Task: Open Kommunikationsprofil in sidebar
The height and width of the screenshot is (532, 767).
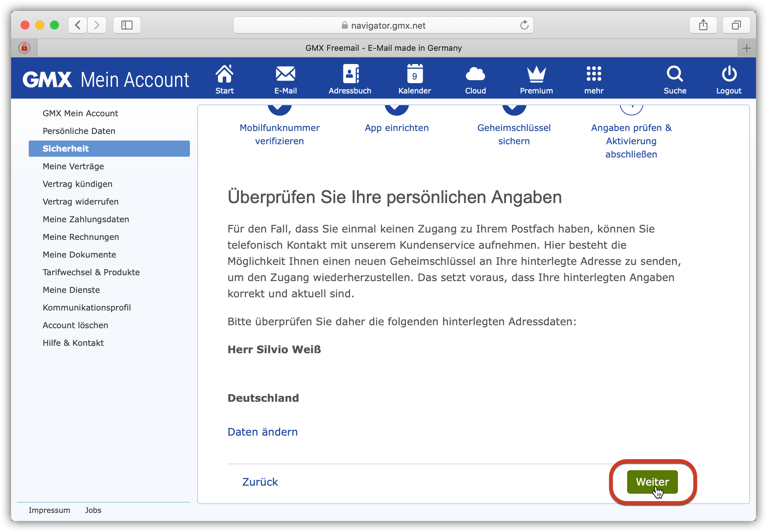Action: (x=86, y=308)
